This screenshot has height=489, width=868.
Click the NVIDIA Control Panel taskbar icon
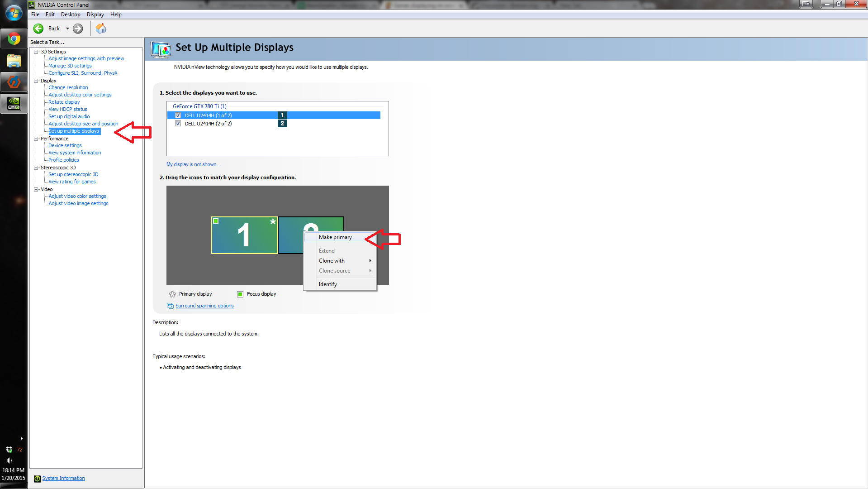tap(14, 104)
